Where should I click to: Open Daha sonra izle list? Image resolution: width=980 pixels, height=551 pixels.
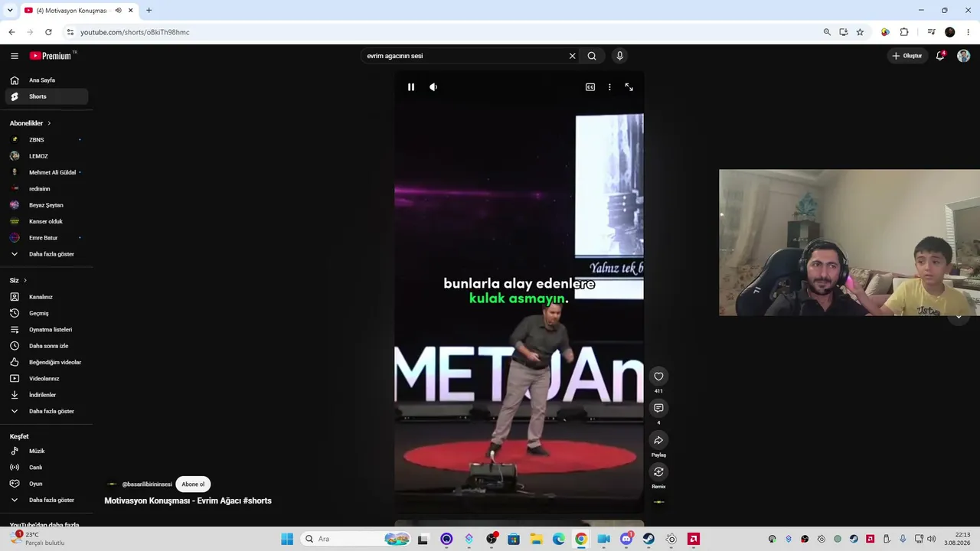47,346
